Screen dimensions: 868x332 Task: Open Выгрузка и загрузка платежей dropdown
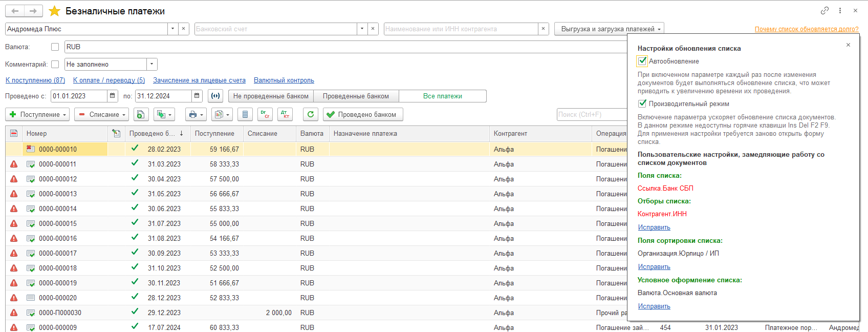(x=609, y=29)
